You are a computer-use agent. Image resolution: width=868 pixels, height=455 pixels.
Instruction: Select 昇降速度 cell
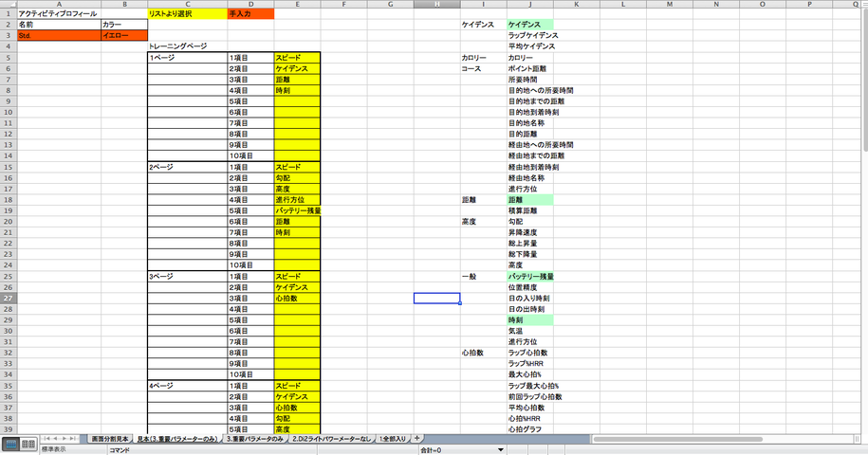tap(529, 233)
